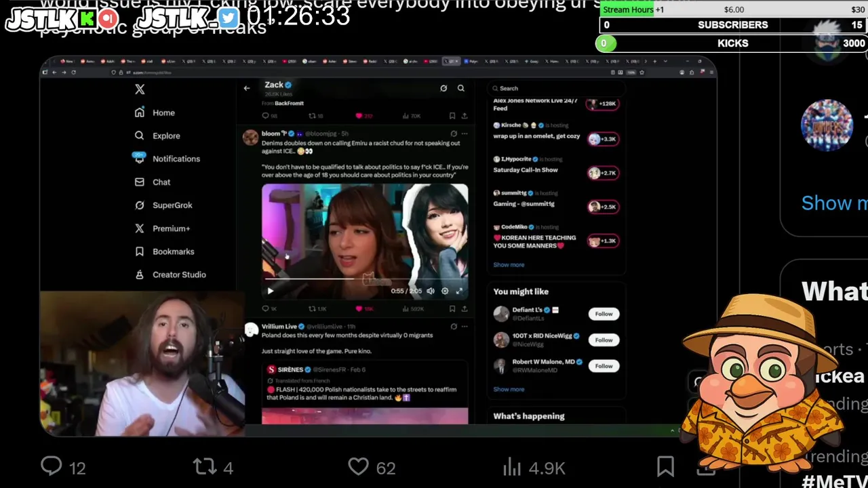Click the video progress bar in bloom's post
868x488 pixels.
click(x=365, y=279)
